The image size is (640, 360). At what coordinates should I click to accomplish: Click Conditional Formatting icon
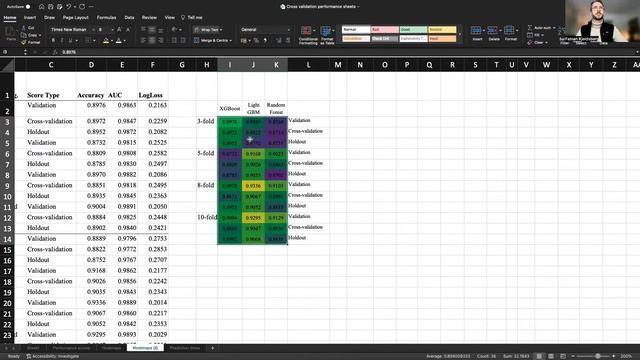pos(306,31)
